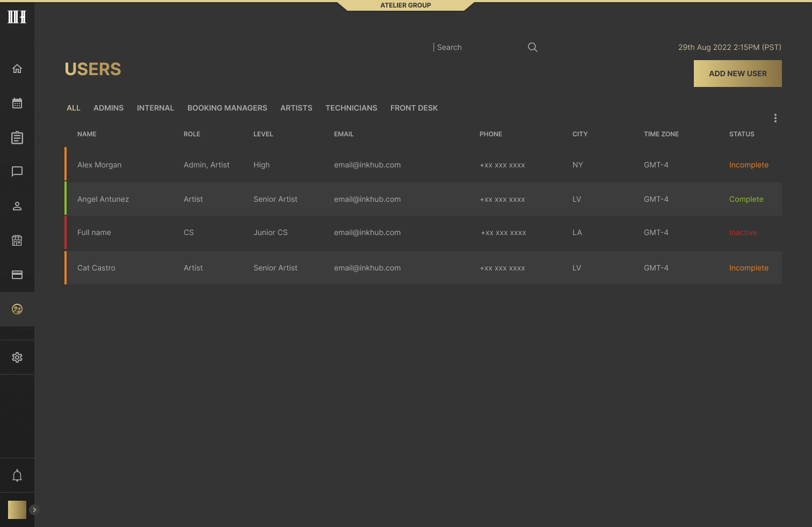
Task: Open the Home icon in sidebar
Action: tap(17, 69)
